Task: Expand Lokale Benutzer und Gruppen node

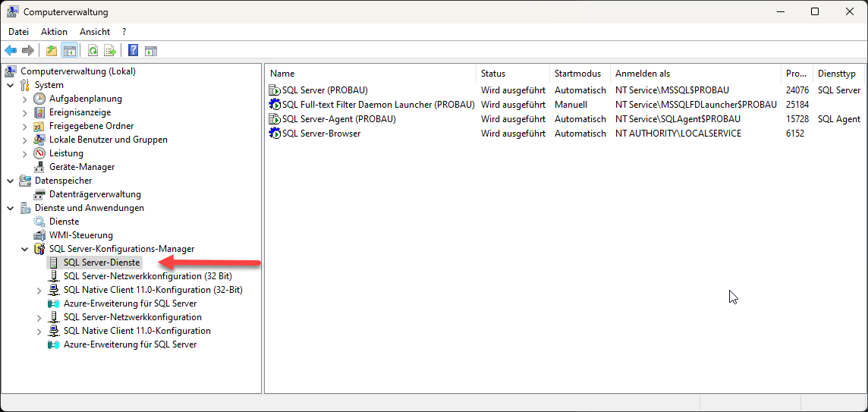Action: pos(24,140)
